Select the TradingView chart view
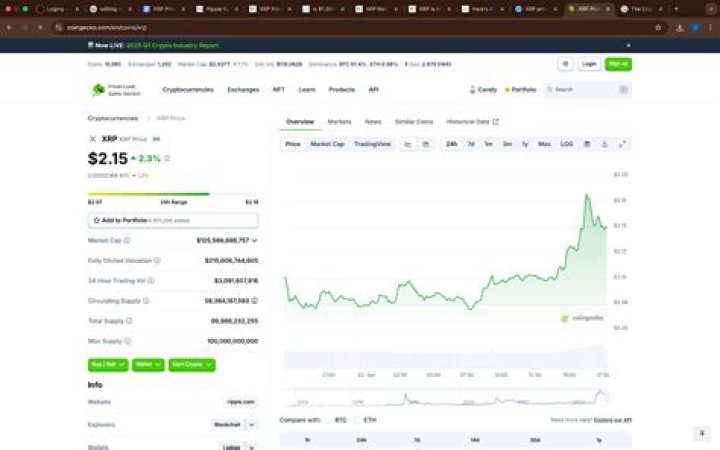This screenshot has width=720, height=450. [372, 144]
